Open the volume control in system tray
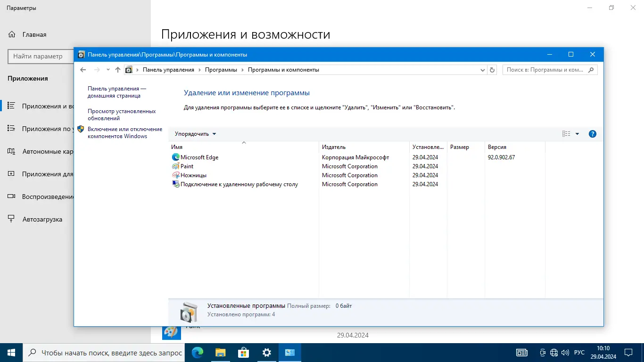The width and height of the screenshot is (644, 362). tap(565, 352)
